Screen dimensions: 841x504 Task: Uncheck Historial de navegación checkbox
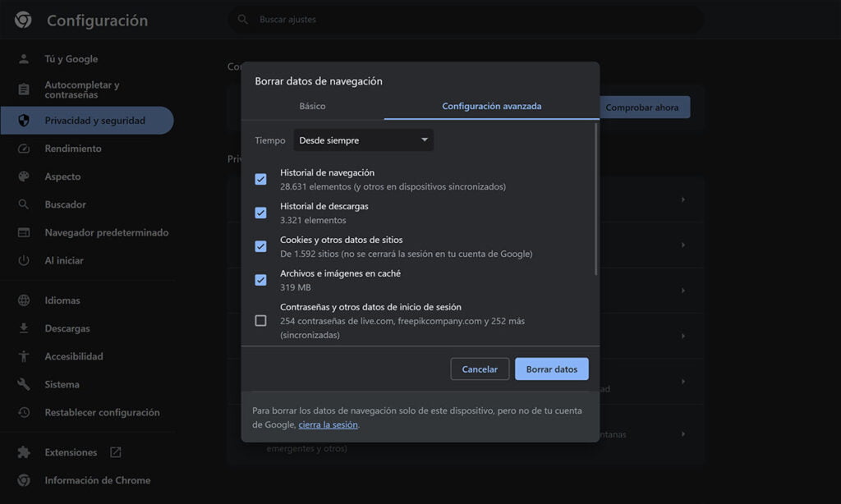(260, 179)
